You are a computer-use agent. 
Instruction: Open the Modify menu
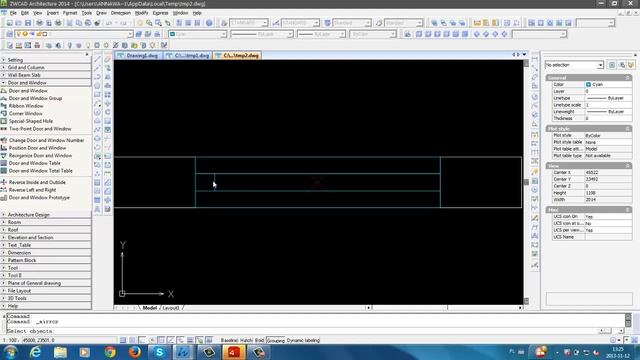(141, 13)
